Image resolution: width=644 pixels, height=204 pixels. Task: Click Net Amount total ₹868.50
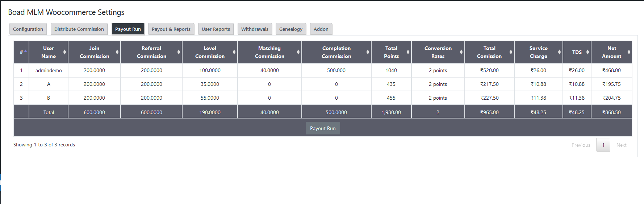click(611, 112)
